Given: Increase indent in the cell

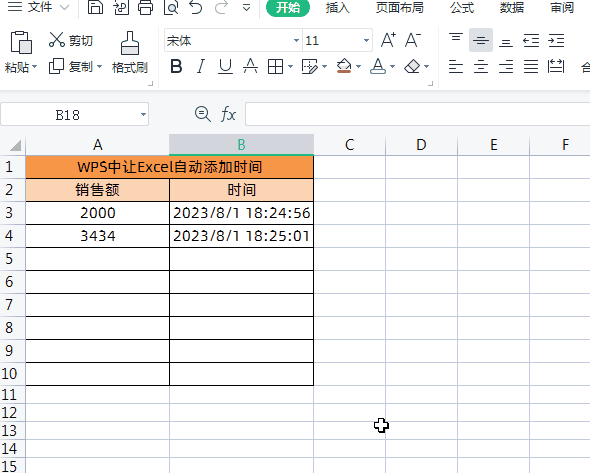Looking at the screenshot, I should [556, 40].
